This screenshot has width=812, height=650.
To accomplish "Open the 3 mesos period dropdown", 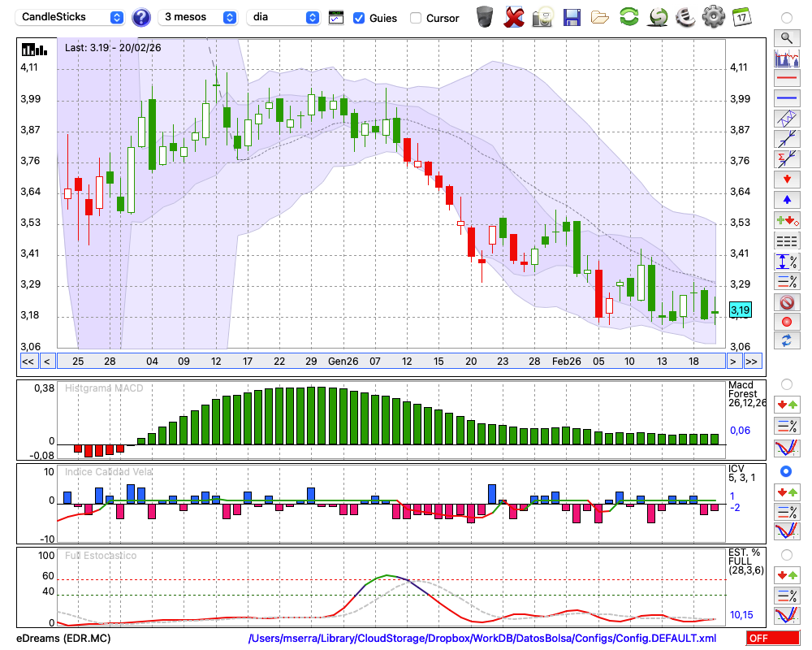I will 197,17.
